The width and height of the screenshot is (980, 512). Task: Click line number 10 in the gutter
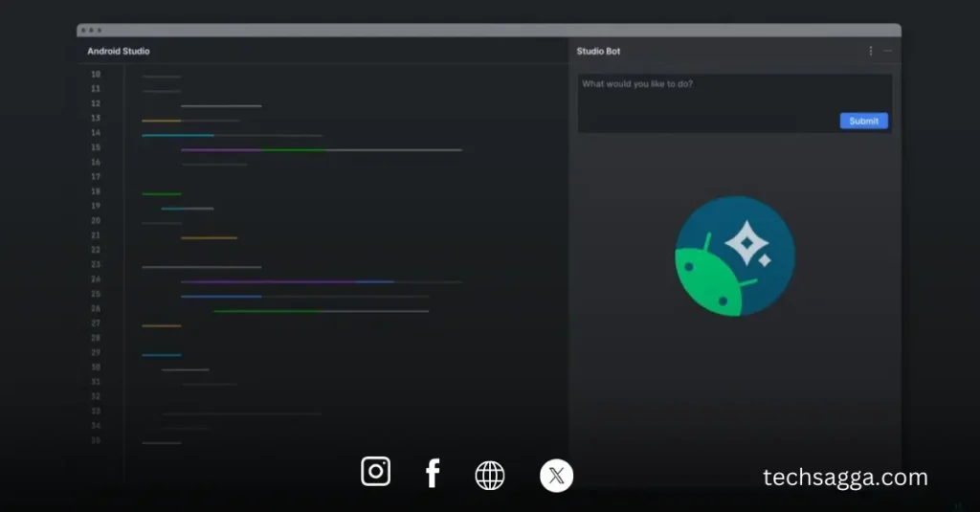click(x=96, y=75)
